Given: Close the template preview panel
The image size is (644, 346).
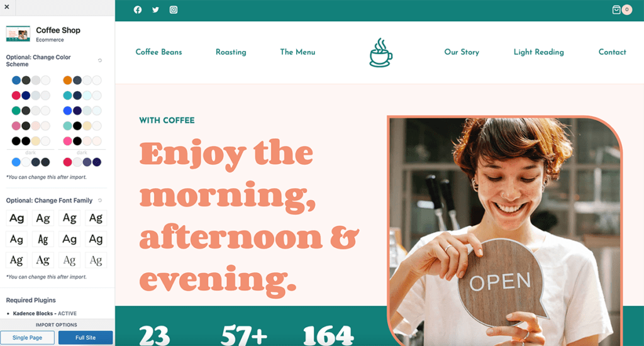Looking at the screenshot, I should pyautogui.click(x=7, y=7).
